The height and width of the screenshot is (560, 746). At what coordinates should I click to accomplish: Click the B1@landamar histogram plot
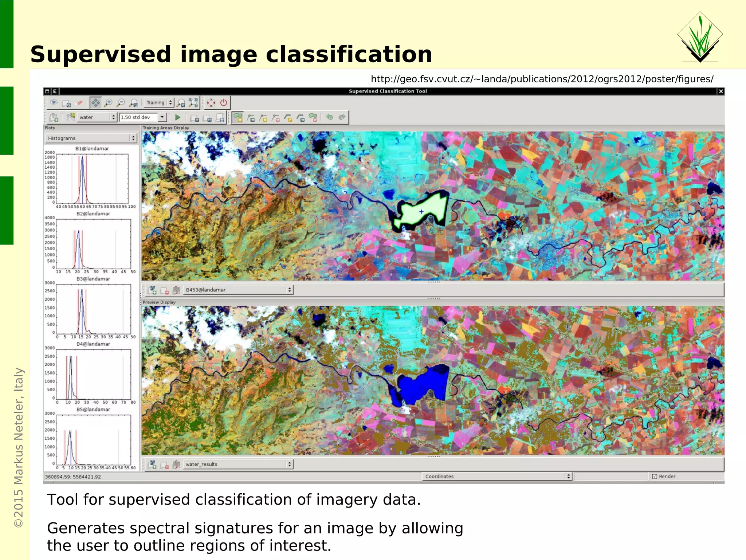[x=92, y=179]
